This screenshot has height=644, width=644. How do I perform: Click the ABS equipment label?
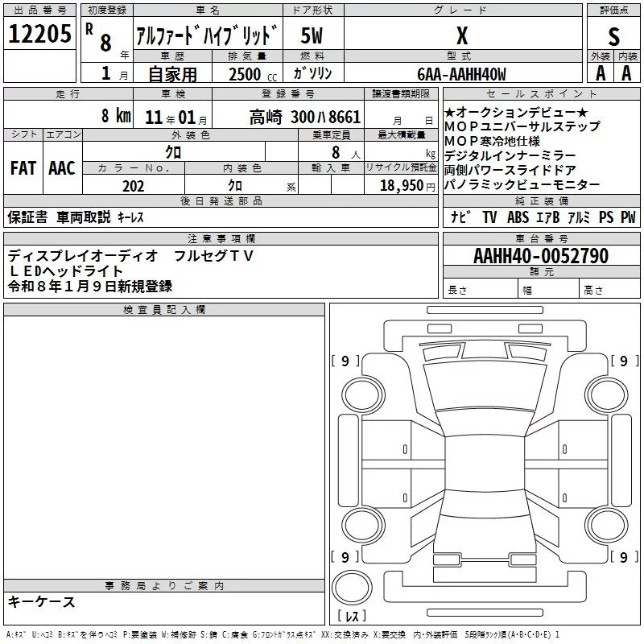pyautogui.click(x=518, y=217)
